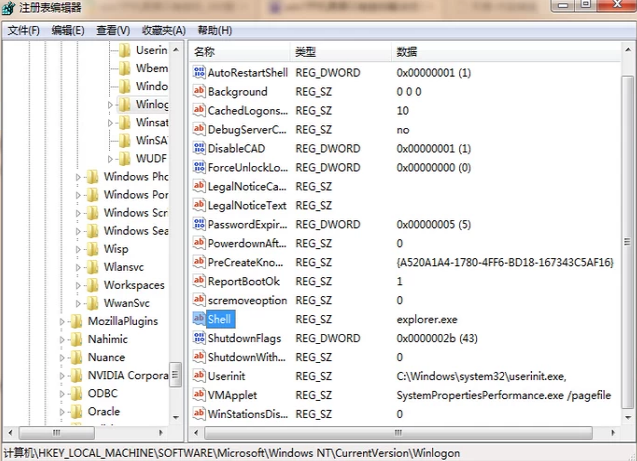This screenshot has width=637, height=461.
Task: Click the NVIDIA Corporation folder icon
Action: pyautogui.click(x=77, y=376)
